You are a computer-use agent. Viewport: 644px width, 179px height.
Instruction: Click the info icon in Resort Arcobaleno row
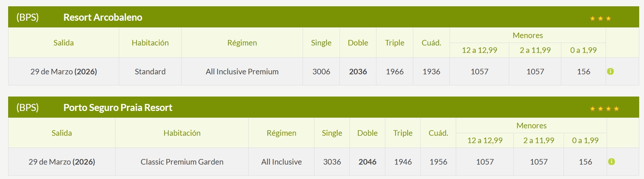(x=610, y=71)
